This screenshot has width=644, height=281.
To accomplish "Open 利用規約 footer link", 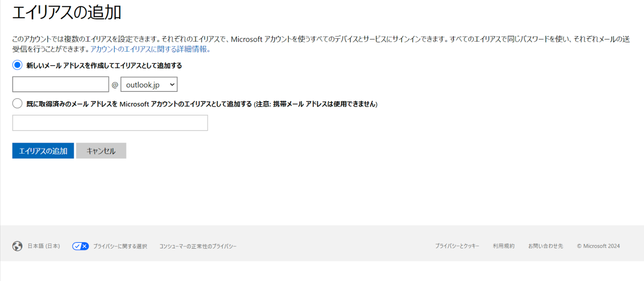I will click(x=504, y=246).
